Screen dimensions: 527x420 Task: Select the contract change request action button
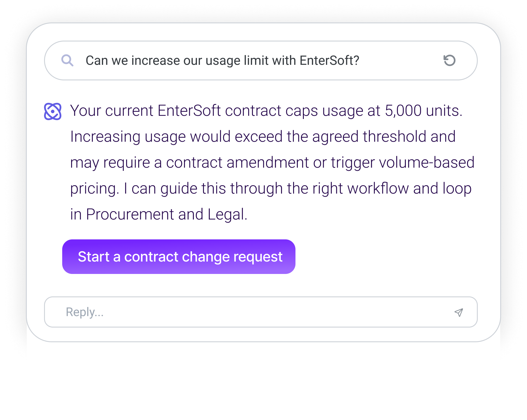(x=179, y=257)
